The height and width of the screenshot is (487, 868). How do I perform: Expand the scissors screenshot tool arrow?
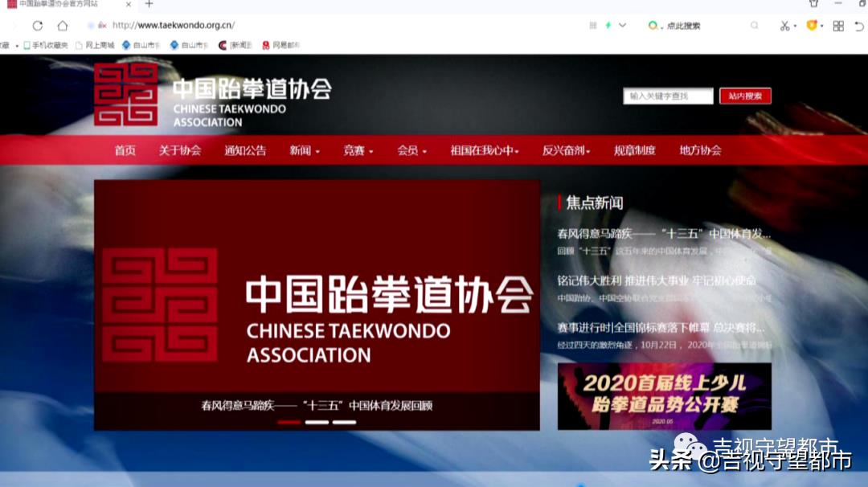[x=795, y=26]
